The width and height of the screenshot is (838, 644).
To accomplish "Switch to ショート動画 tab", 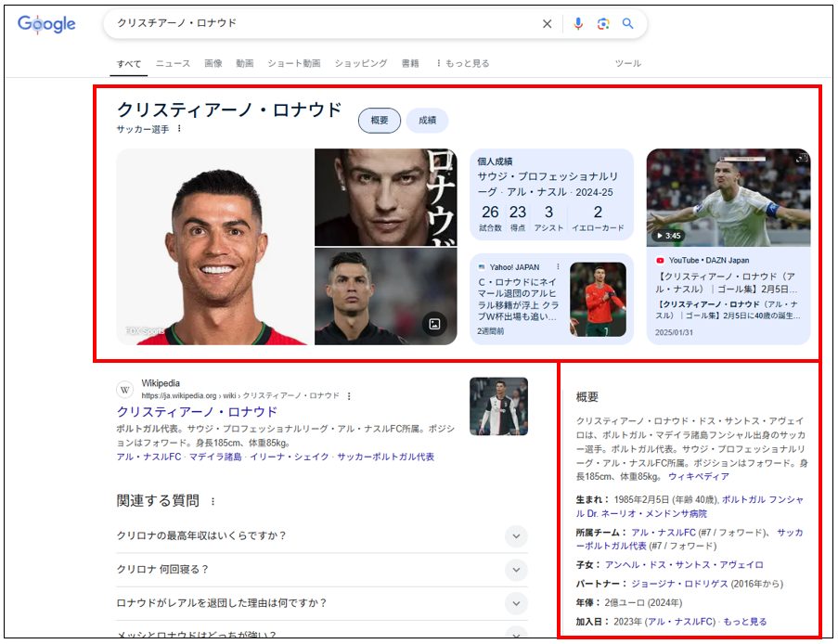I will (294, 63).
